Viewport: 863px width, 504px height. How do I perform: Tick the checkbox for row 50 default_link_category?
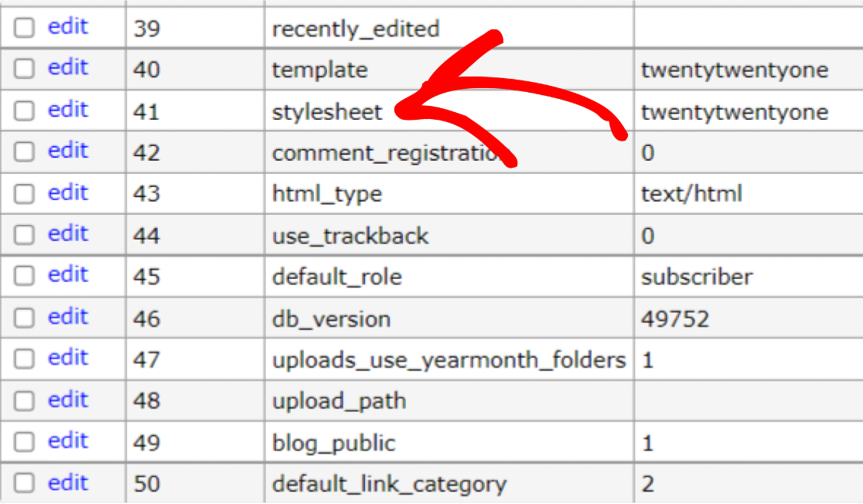pos(24,484)
